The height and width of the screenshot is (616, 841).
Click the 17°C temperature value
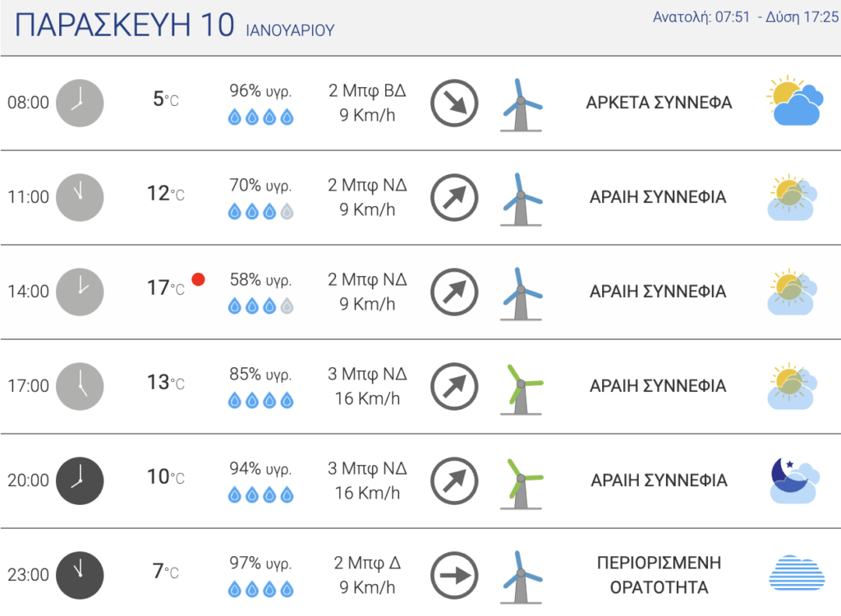click(166, 288)
